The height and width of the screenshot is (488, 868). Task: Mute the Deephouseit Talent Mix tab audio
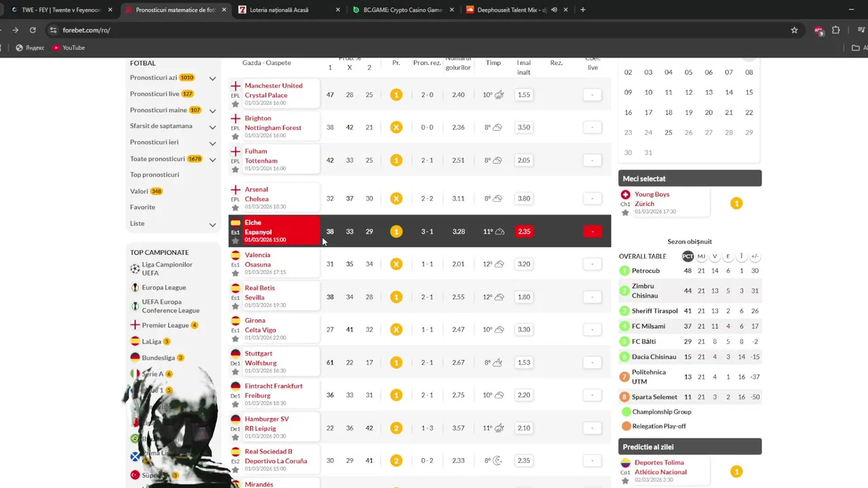coord(554,9)
